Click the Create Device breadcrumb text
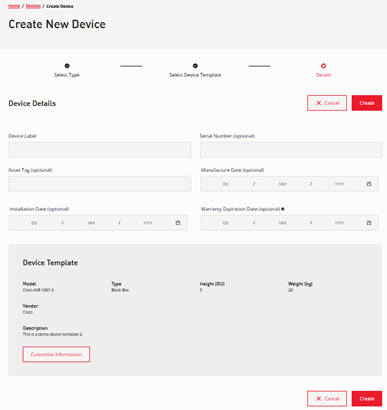 pos(60,6)
